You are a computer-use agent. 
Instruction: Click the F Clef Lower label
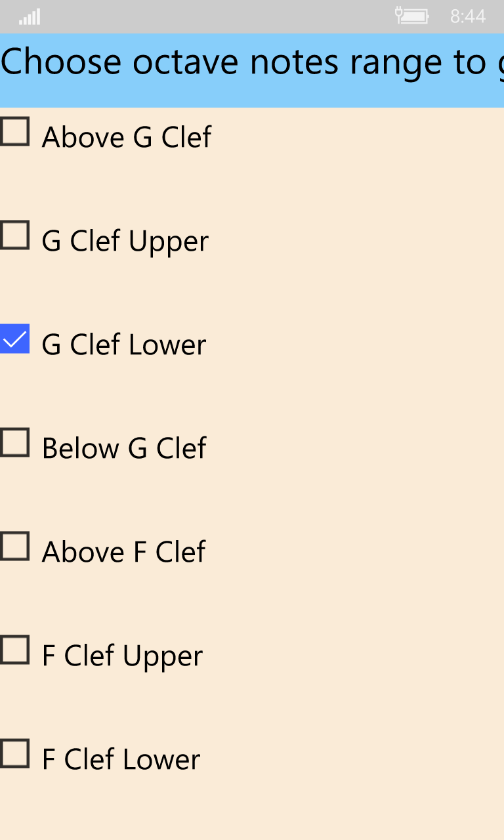pos(121,760)
